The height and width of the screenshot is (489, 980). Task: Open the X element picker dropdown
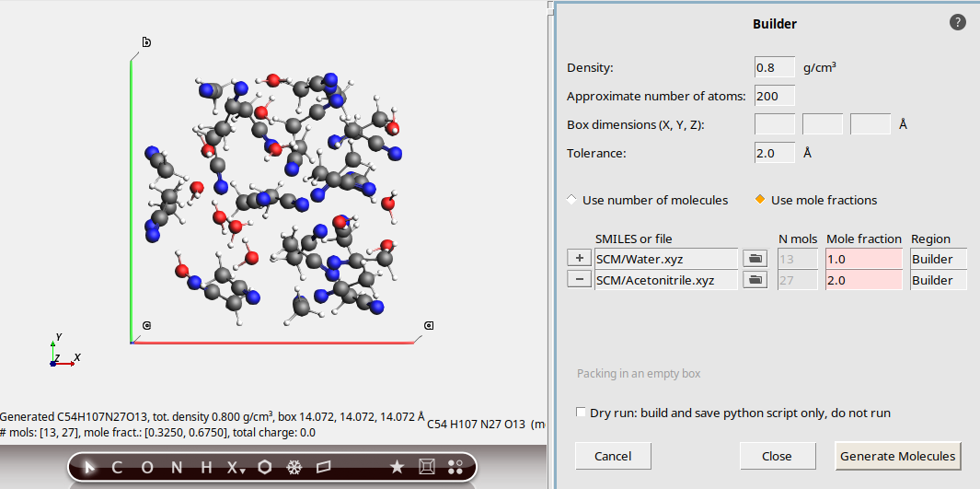point(236,468)
